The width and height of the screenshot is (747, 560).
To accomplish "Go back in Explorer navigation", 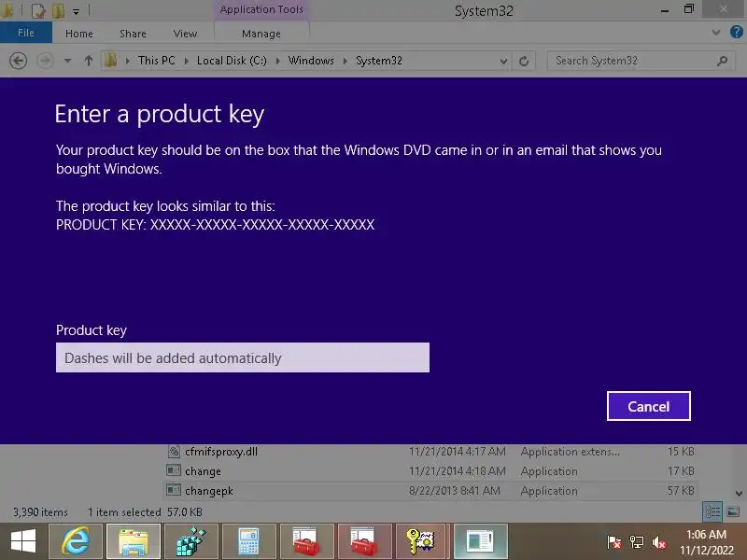I will coord(18,61).
